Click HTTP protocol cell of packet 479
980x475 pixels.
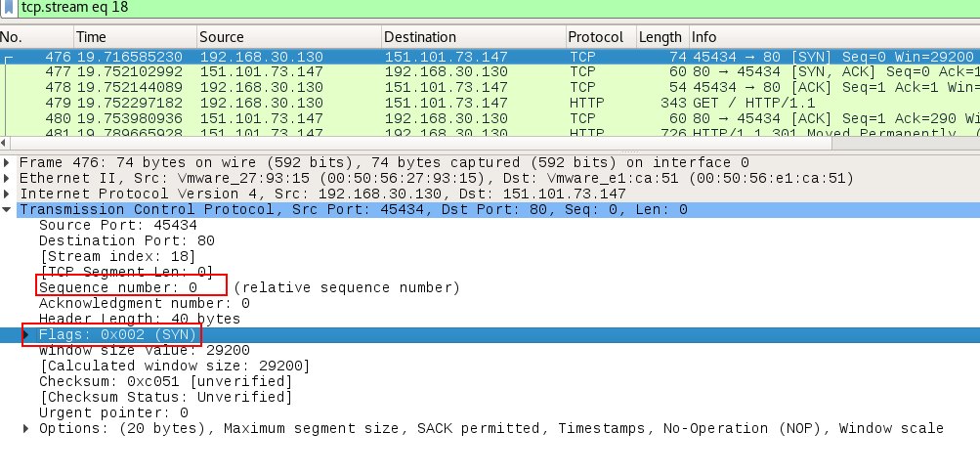[x=587, y=104]
